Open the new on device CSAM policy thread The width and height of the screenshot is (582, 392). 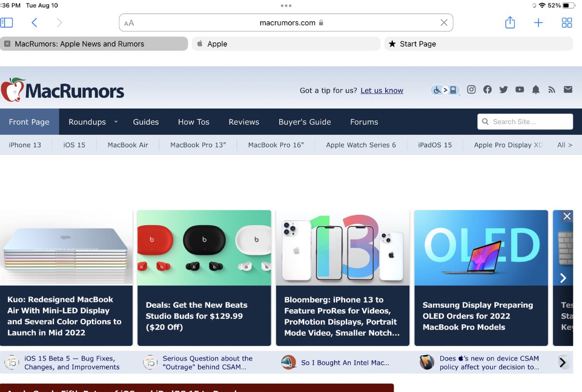pyautogui.click(x=489, y=363)
